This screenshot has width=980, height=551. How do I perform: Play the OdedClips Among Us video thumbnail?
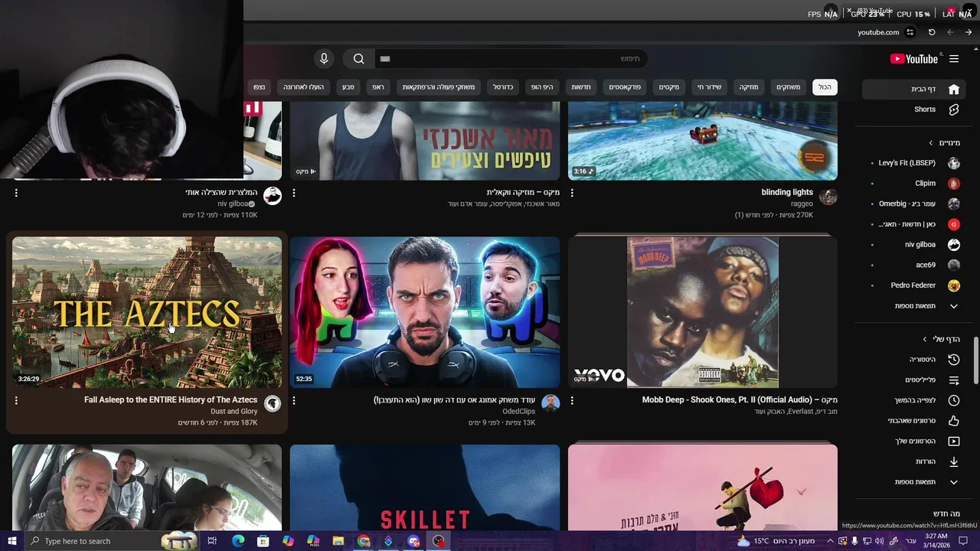click(425, 312)
